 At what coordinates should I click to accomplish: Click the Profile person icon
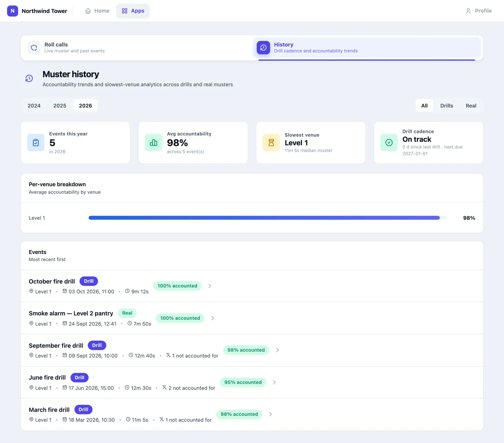pyautogui.click(x=468, y=11)
